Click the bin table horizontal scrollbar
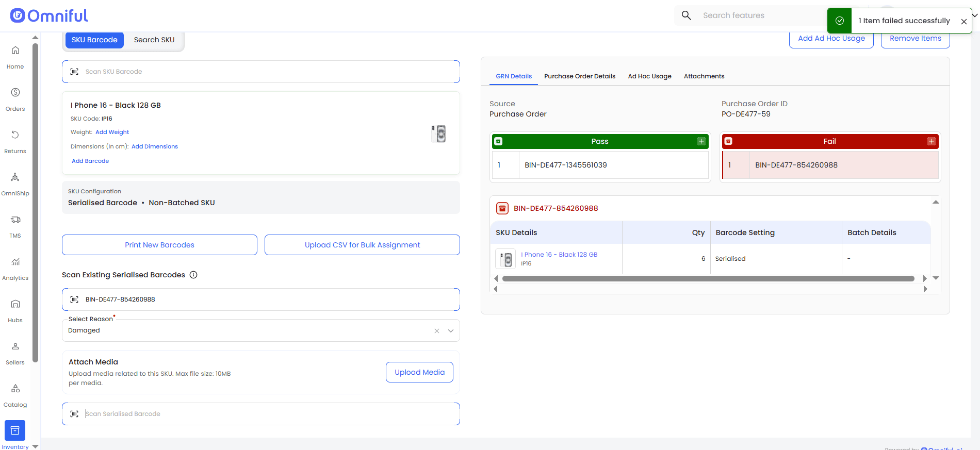This screenshot has width=980, height=450. coord(708,278)
